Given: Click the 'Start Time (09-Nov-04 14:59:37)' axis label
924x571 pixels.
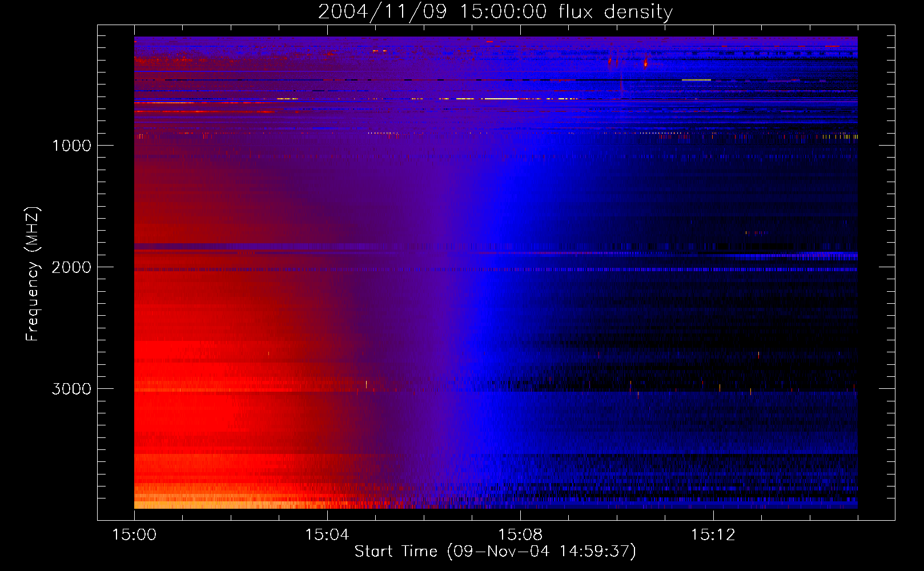Looking at the screenshot, I should [x=495, y=552].
